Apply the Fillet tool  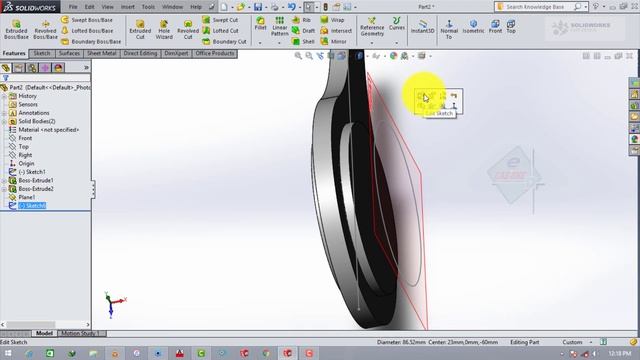point(260,23)
